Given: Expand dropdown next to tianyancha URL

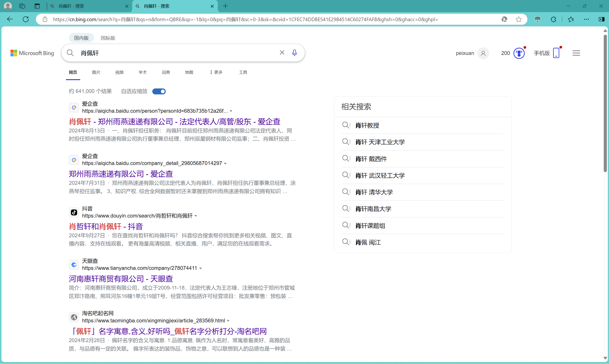Looking at the screenshot, I should coord(200,268).
